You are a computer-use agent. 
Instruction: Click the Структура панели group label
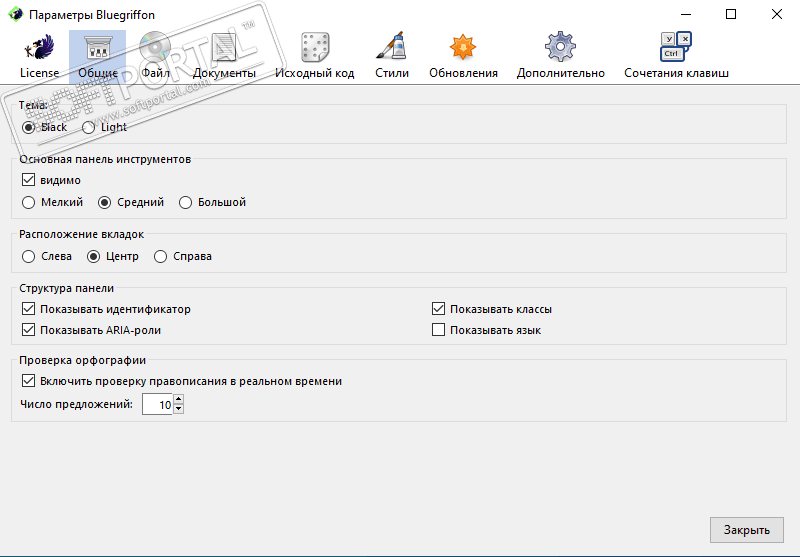[x=66, y=288]
